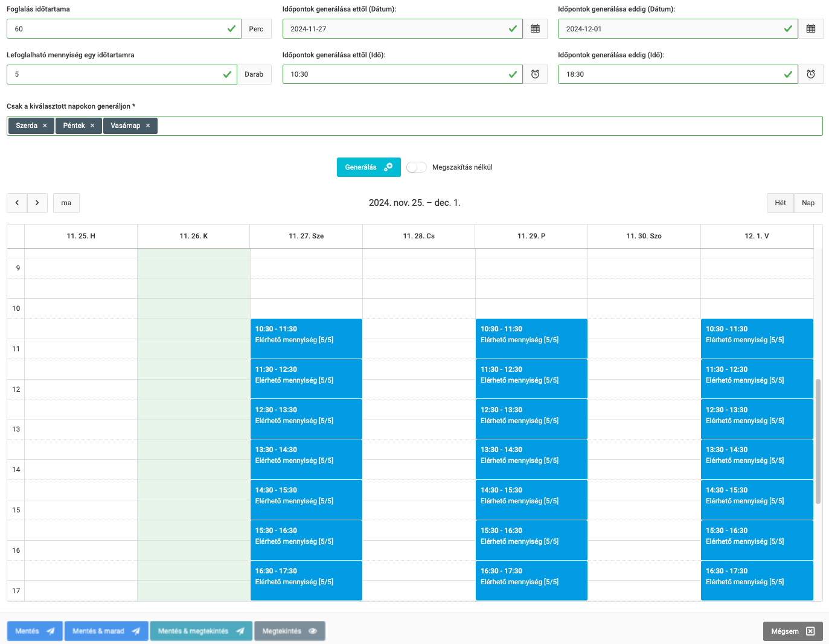Viewport: 829px width, 644px height.
Task: Jump to today with the ma button
Action: tap(66, 203)
